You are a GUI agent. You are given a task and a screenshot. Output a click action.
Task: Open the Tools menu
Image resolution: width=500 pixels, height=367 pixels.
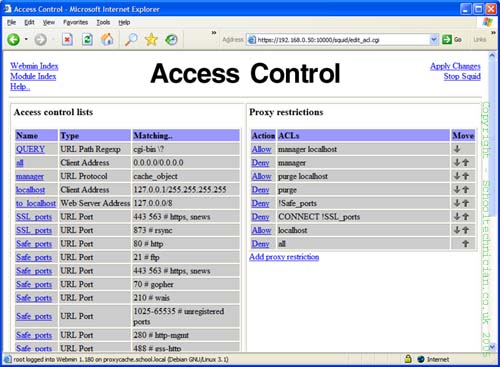click(103, 22)
